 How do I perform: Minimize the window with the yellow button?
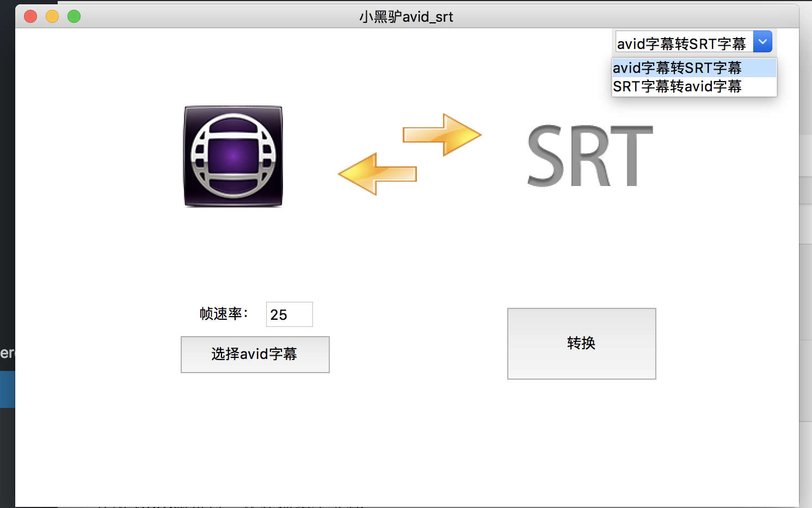tap(52, 17)
